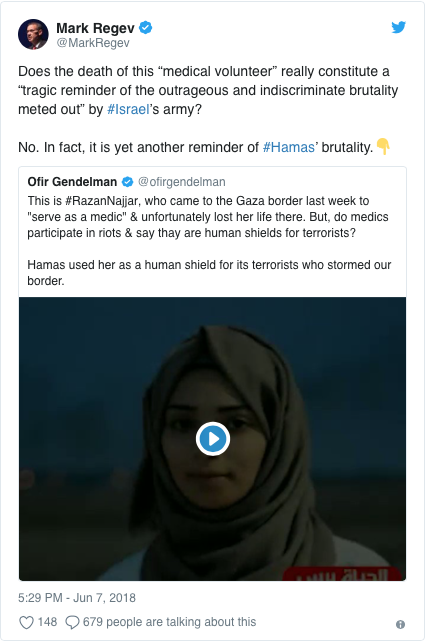426x641 pixels.
Task: Click the info icon near the tweet's corner
Action: [x=400, y=624]
